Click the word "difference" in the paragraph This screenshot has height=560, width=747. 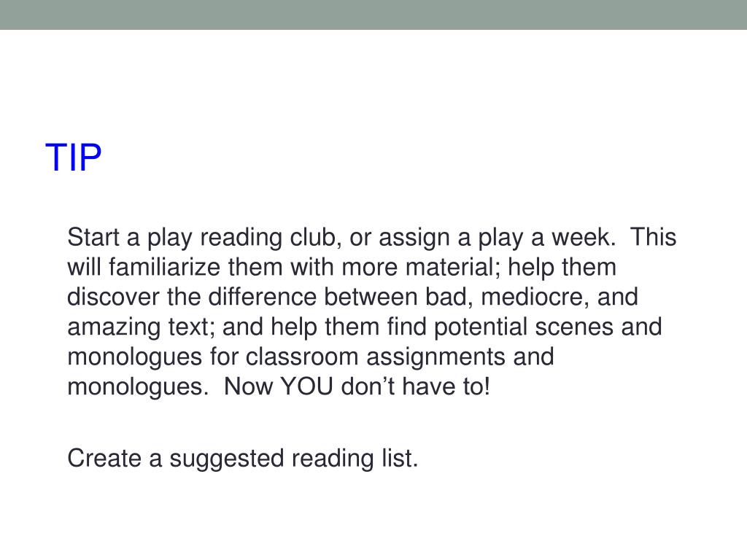(263, 297)
